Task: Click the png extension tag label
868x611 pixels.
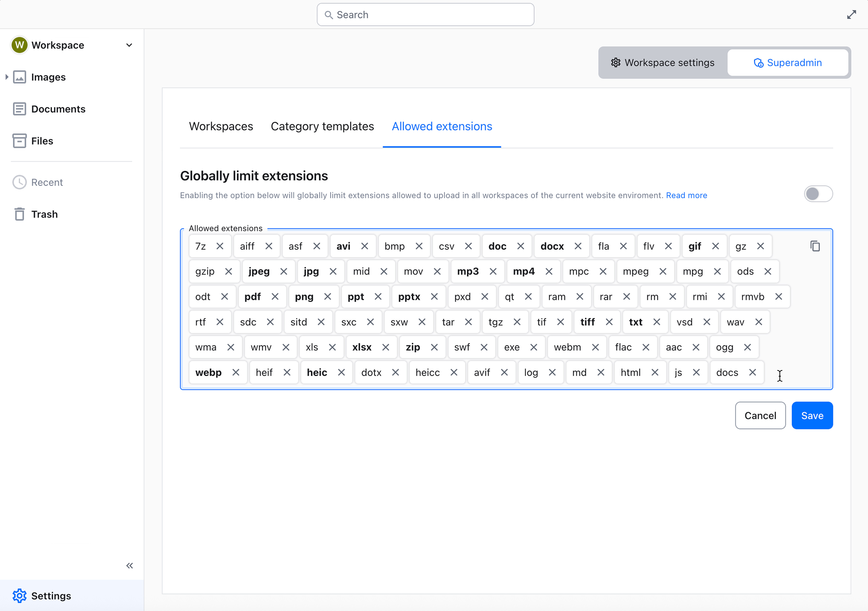Action: 304,297
